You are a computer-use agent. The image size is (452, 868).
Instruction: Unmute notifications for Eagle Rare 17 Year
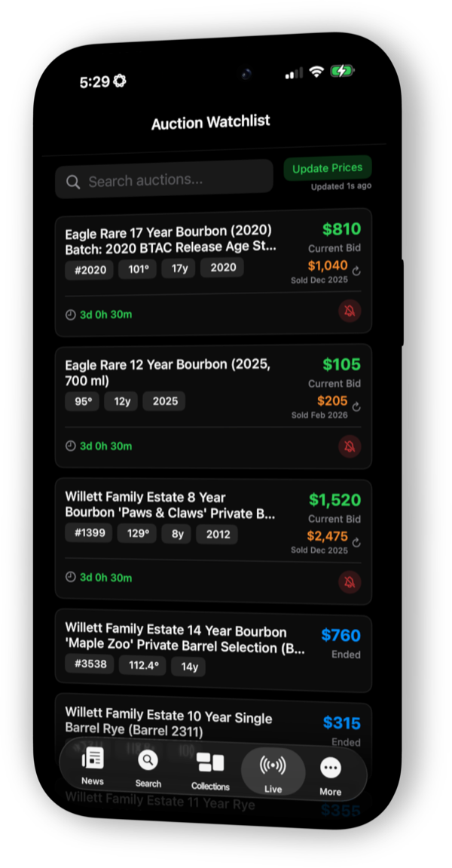pyautogui.click(x=350, y=311)
